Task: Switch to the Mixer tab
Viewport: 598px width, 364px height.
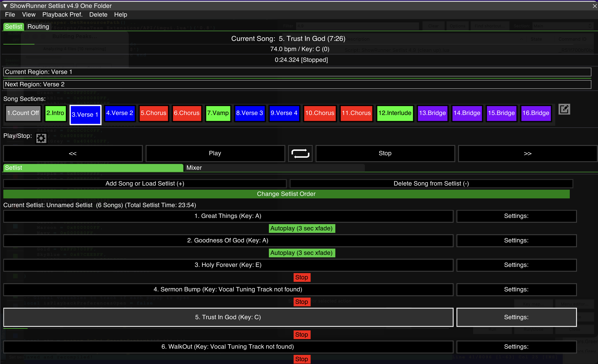Action: tap(194, 167)
